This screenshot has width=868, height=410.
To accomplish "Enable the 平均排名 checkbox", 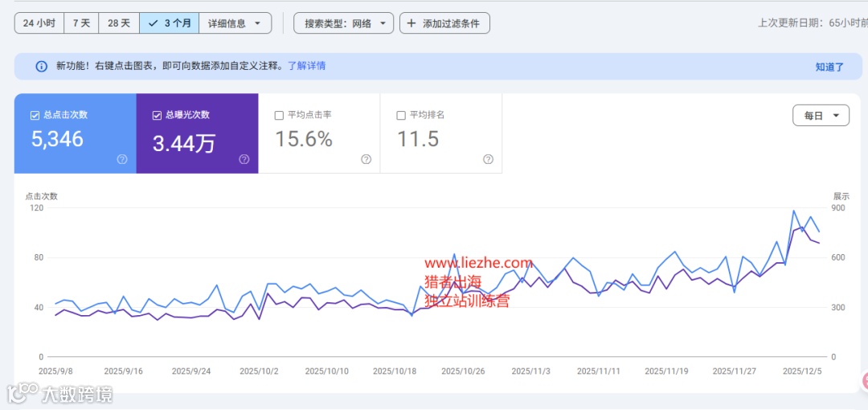I will (x=401, y=116).
